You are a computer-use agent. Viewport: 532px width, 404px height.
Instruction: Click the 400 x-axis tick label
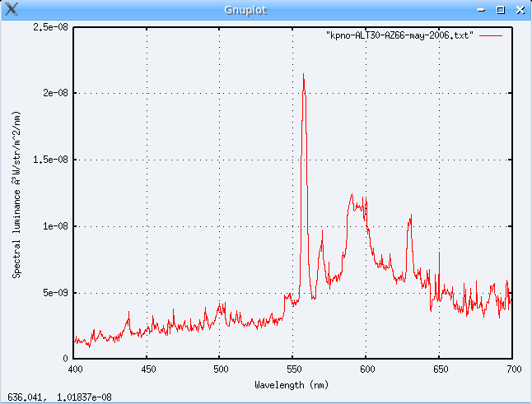[x=74, y=369]
